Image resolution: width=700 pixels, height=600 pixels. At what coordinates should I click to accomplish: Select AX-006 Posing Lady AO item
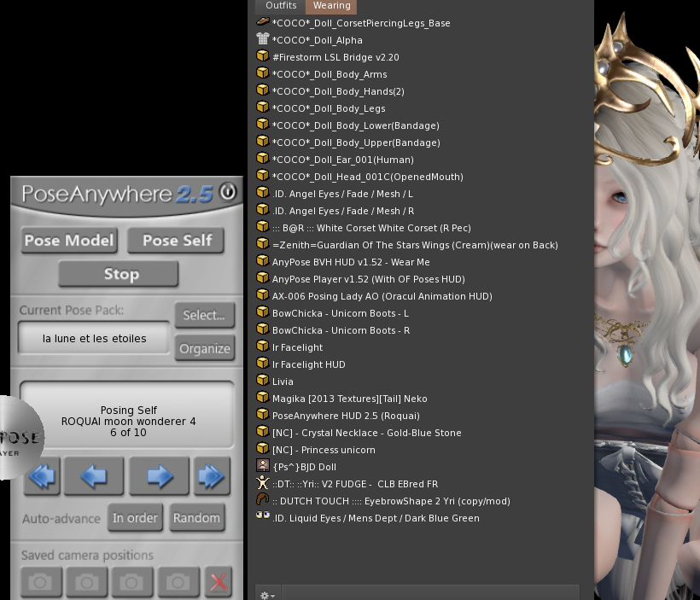[382, 296]
